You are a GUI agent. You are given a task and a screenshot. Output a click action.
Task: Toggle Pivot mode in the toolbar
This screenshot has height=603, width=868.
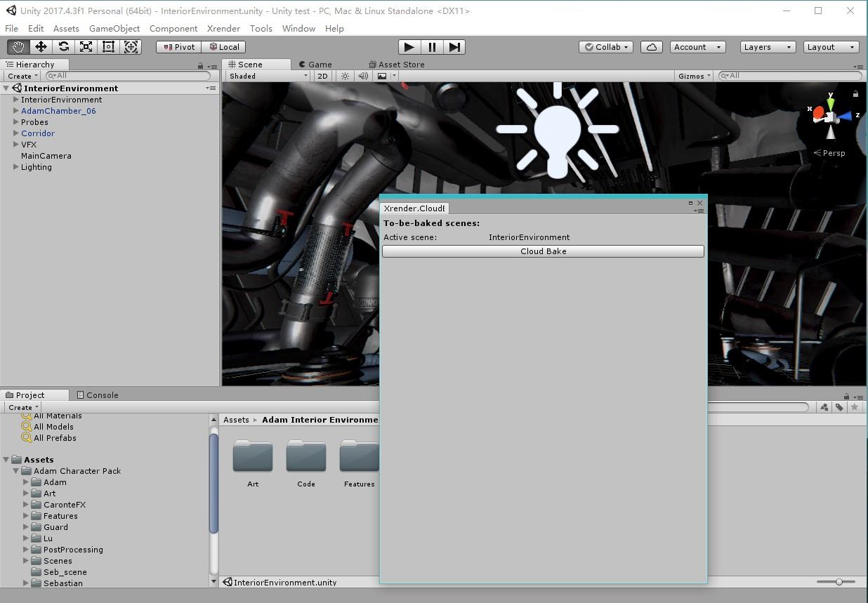click(x=178, y=46)
